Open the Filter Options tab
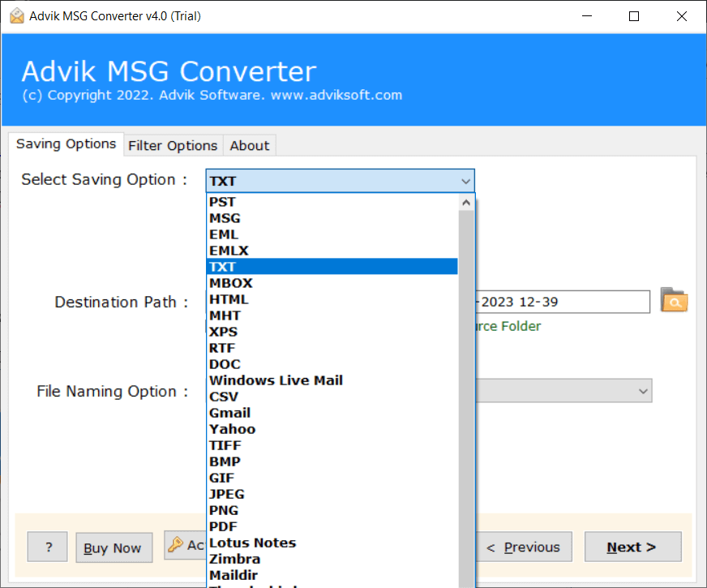The height and width of the screenshot is (588, 707). (x=173, y=146)
